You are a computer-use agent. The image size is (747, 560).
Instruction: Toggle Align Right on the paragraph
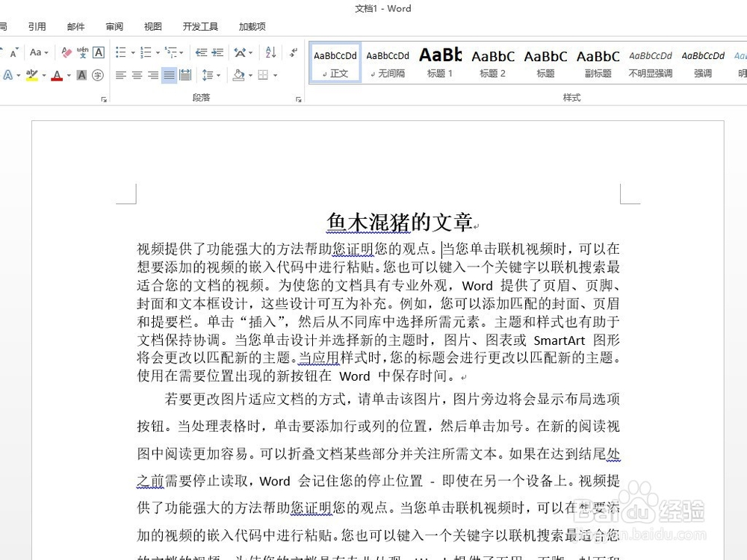(x=153, y=75)
